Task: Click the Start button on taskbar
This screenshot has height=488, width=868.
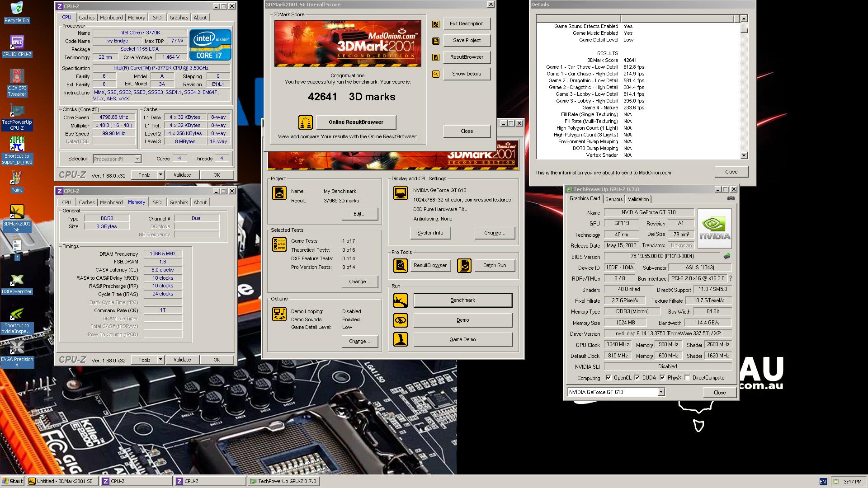Action: pyautogui.click(x=13, y=482)
